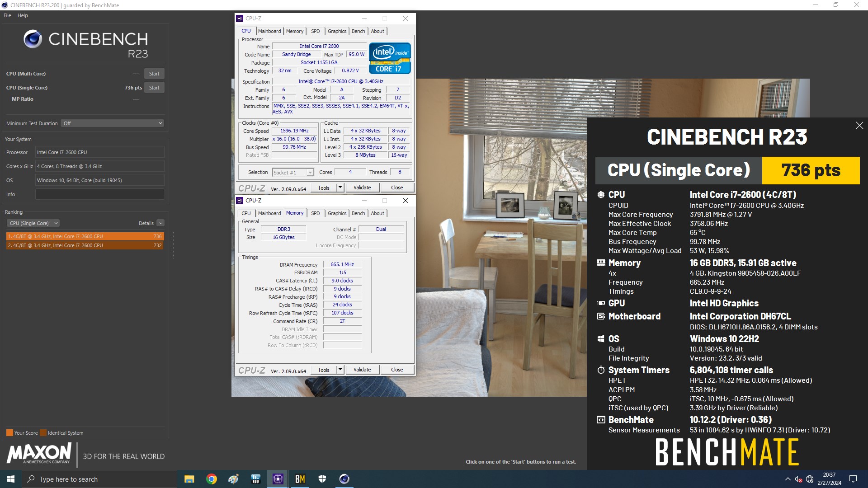
Task: Switch to Mainboard tab in upper CPU-Z
Action: [x=269, y=31]
